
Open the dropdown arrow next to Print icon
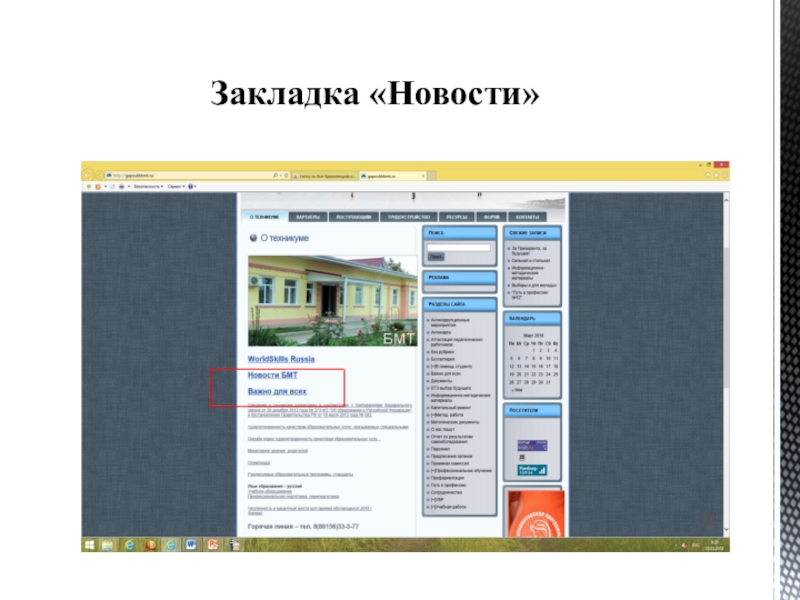[x=129, y=186]
